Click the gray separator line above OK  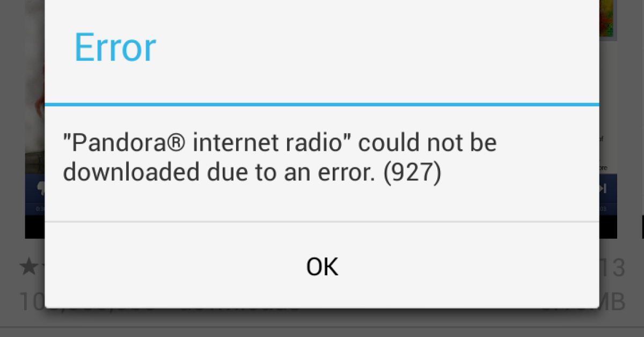pyautogui.click(x=322, y=221)
